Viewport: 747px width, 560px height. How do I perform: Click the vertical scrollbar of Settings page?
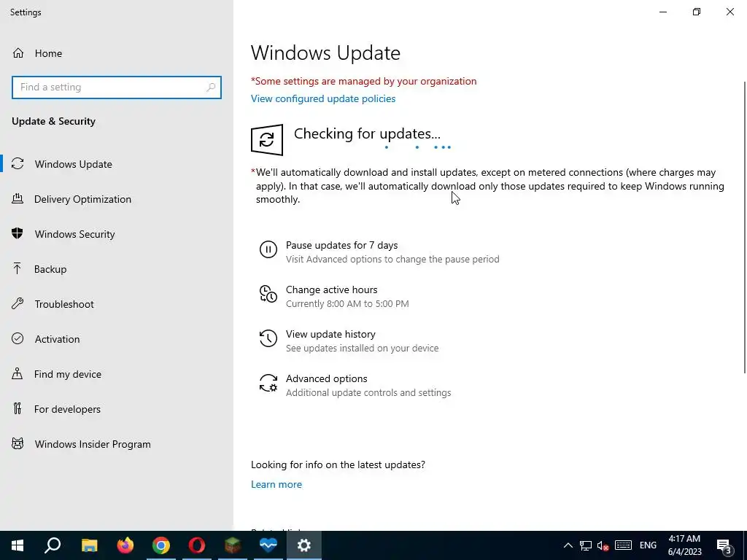click(745, 227)
